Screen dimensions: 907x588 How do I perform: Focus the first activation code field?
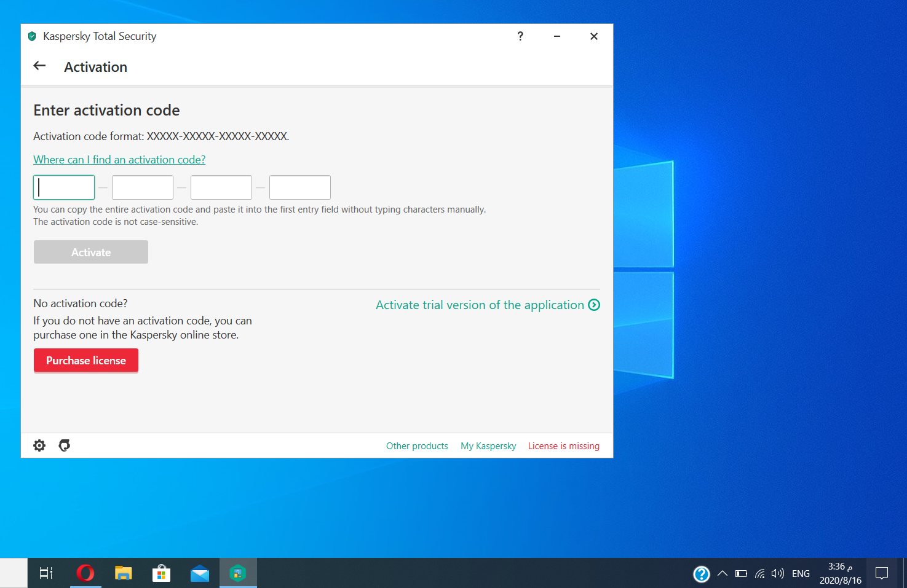pos(64,187)
